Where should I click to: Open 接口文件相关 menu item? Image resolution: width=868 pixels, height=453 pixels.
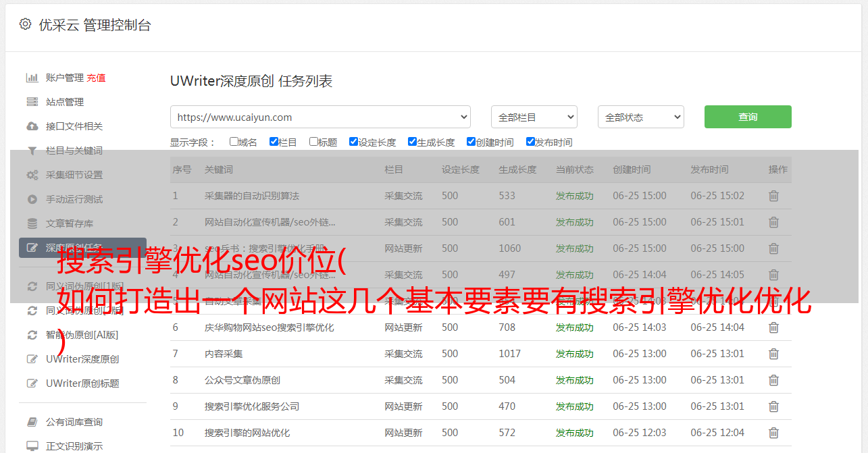[74, 126]
